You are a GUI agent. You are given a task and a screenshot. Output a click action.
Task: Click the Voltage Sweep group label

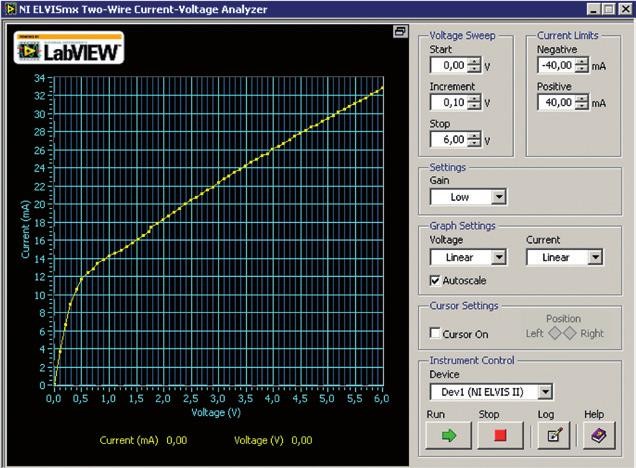462,36
